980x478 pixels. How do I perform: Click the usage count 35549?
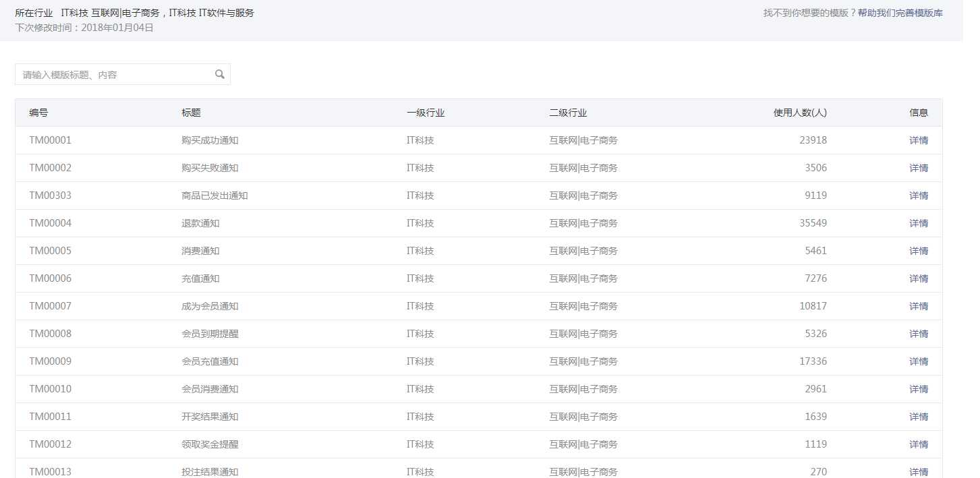[813, 223]
